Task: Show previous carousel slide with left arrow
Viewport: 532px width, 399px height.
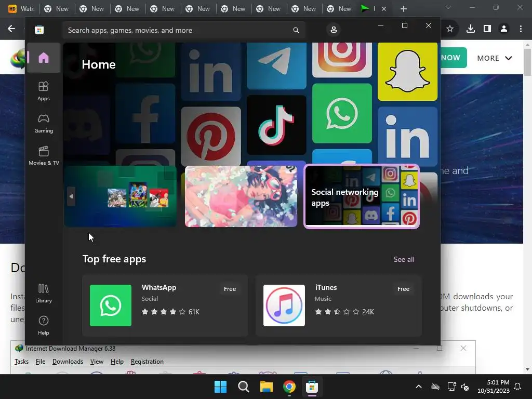Action: (x=71, y=196)
